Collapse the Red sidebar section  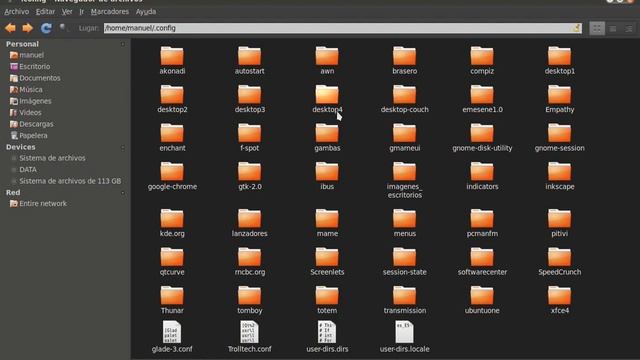click(122, 193)
